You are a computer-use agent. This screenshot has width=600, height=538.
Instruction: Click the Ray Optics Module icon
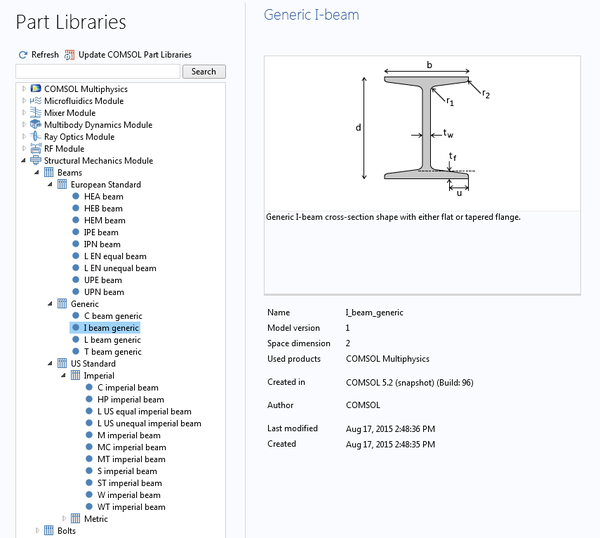36,137
